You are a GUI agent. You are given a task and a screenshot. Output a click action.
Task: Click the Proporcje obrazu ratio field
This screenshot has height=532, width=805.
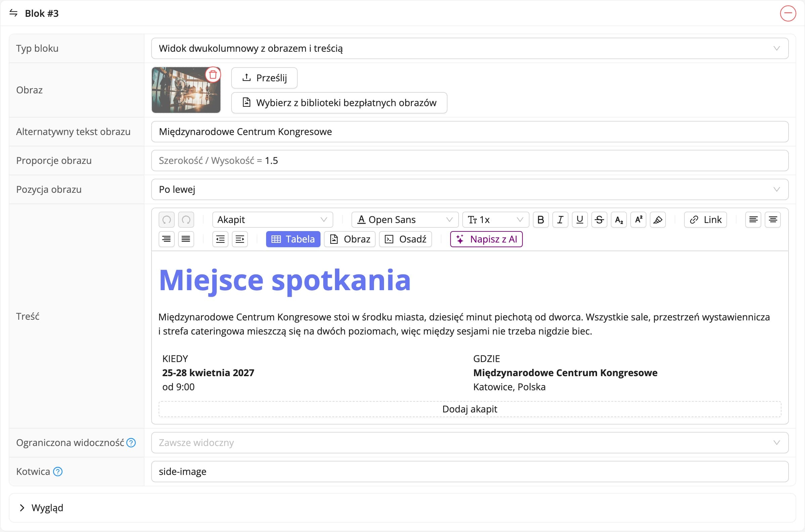tap(470, 161)
